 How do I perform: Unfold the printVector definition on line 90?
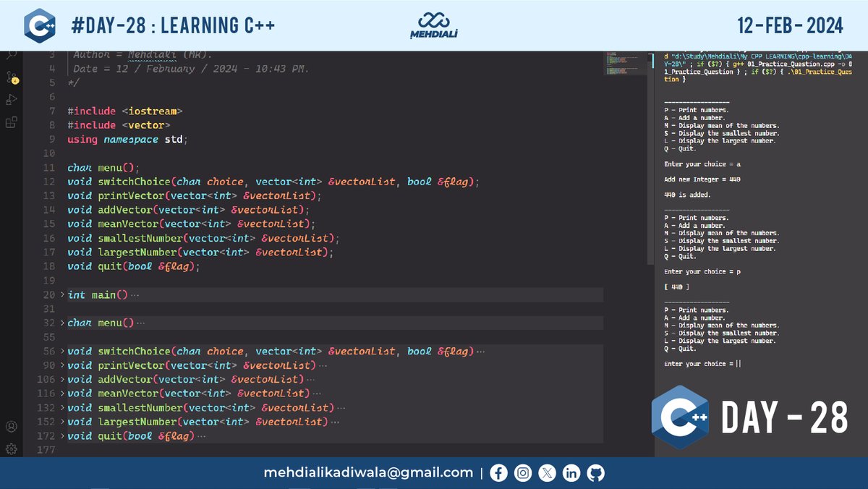coord(62,365)
